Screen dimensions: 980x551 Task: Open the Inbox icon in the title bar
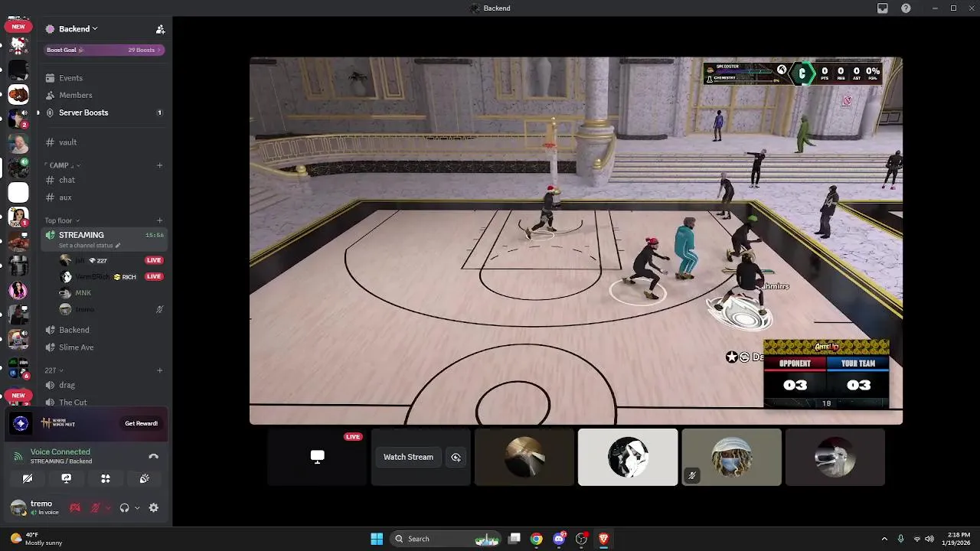883,8
